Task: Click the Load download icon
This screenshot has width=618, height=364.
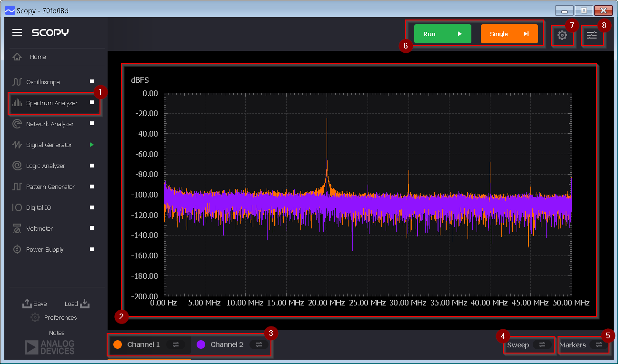Action: tap(85, 303)
